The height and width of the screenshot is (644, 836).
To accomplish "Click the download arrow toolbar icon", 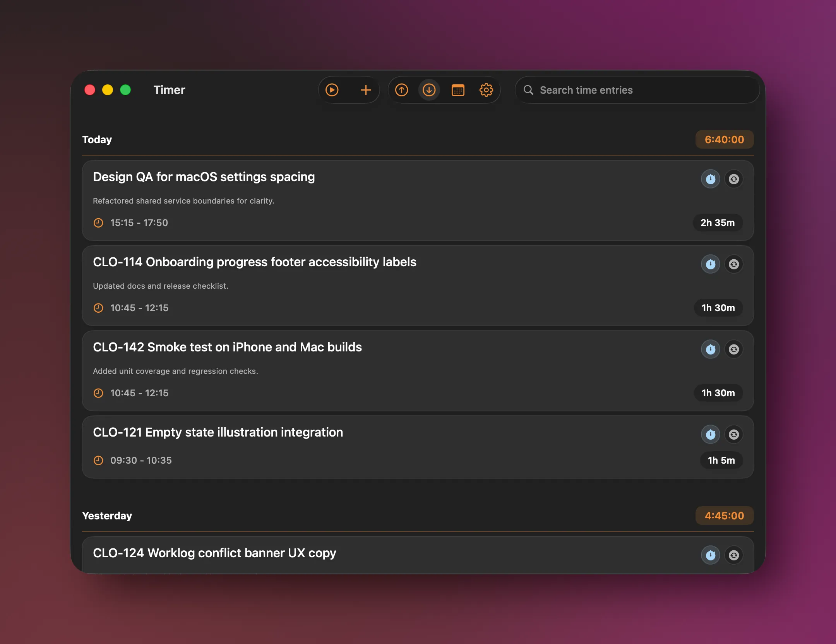I will (x=429, y=90).
